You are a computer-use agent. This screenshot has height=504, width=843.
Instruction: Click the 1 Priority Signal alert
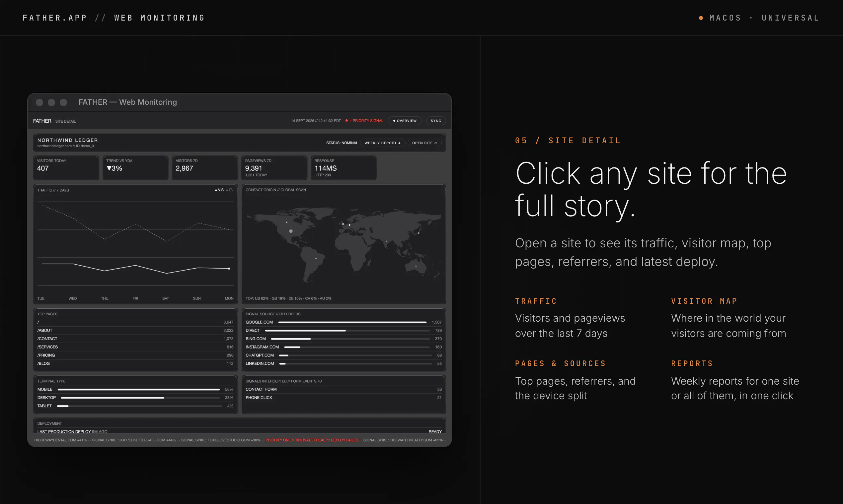click(x=364, y=121)
